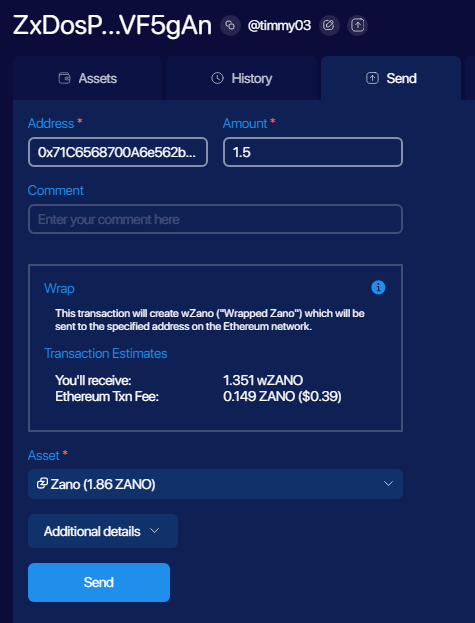The height and width of the screenshot is (623, 475).
Task: Click the @timmy03 alias text
Action: click(x=279, y=26)
